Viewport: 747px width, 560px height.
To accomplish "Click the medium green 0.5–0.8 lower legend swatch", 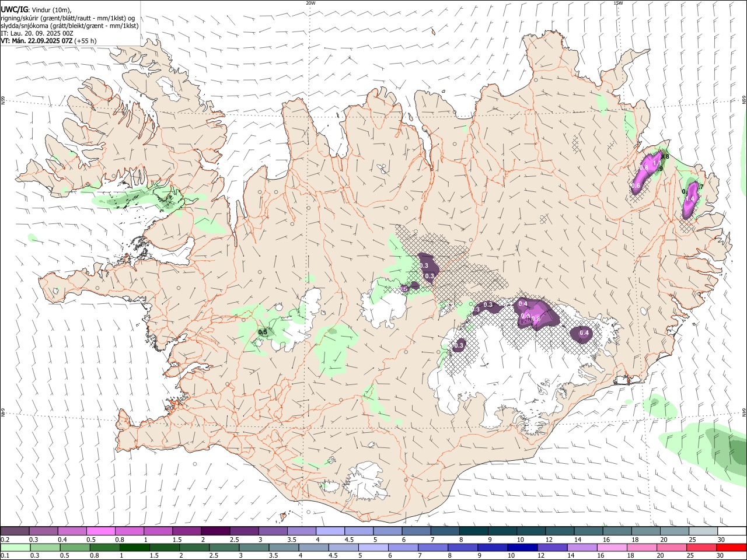I will click(75, 547).
